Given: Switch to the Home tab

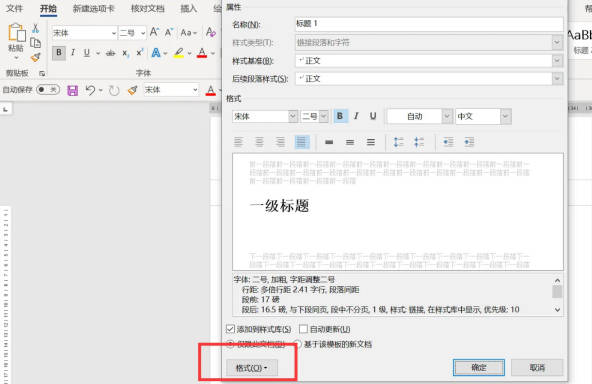Looking at the screenshot, I should [x=48, y=8].
